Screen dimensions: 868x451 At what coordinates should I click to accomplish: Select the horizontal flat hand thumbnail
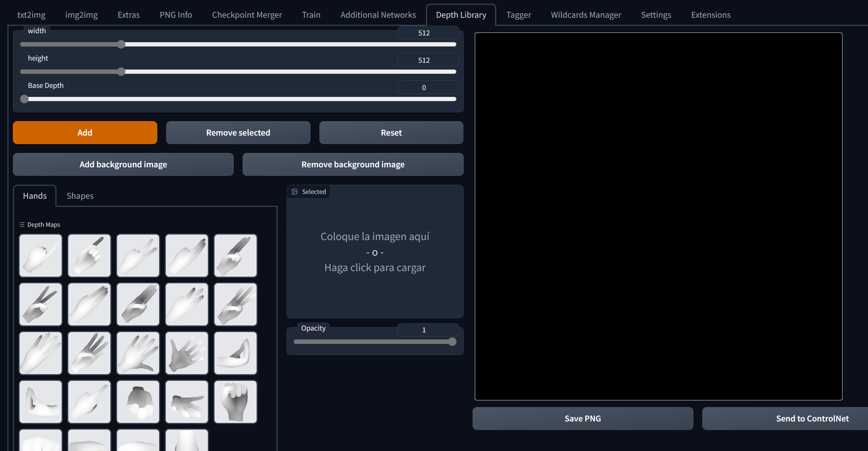pyautogui.click(x=186, y=402)
